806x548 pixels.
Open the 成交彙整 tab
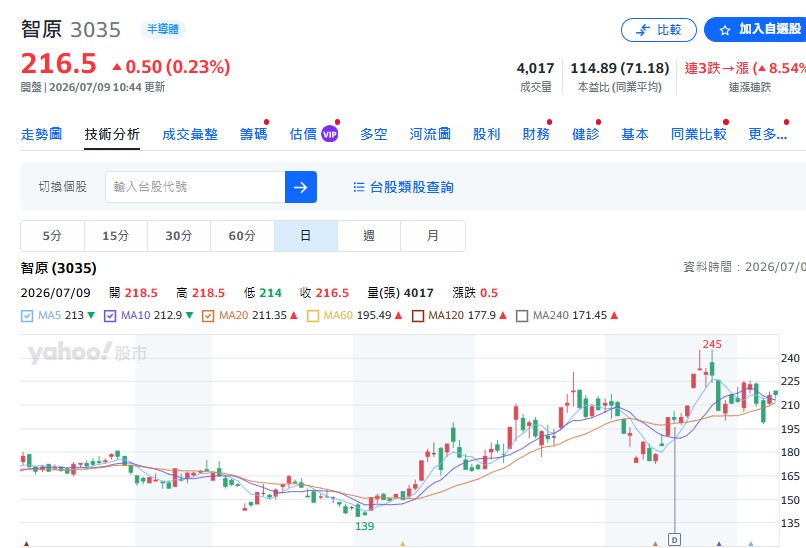pyautogui.click(x=190, y=134)
